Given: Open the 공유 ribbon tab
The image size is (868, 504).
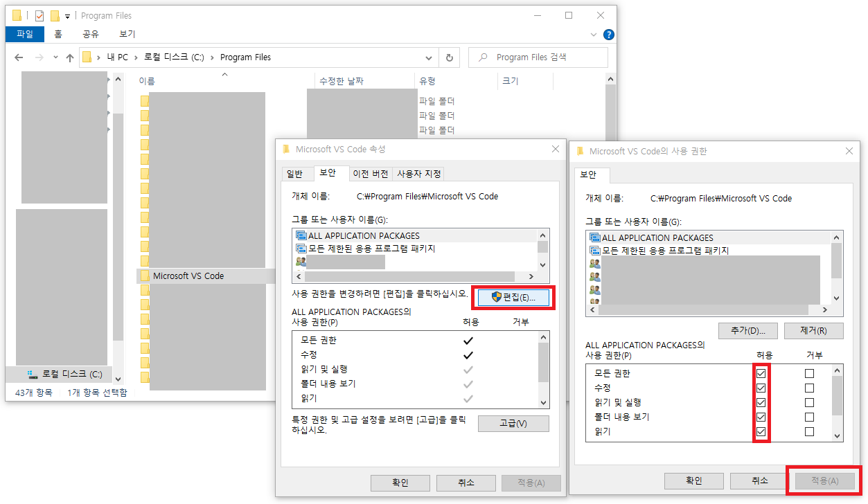Looking at the screenshot, I should click(x=91, y=34).
